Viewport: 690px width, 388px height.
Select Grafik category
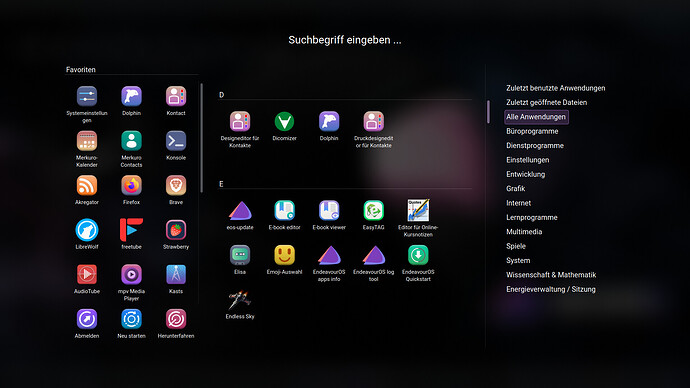[515, 189]
